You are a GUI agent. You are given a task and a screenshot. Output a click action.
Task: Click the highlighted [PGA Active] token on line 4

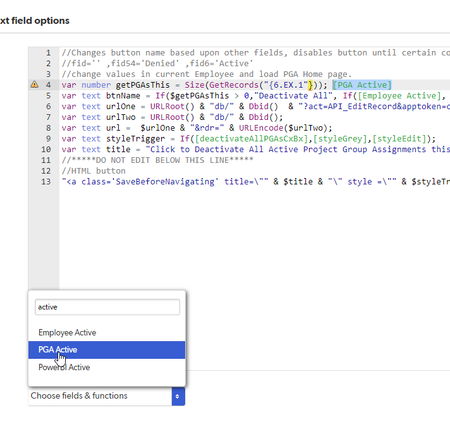tap(362, 85)
